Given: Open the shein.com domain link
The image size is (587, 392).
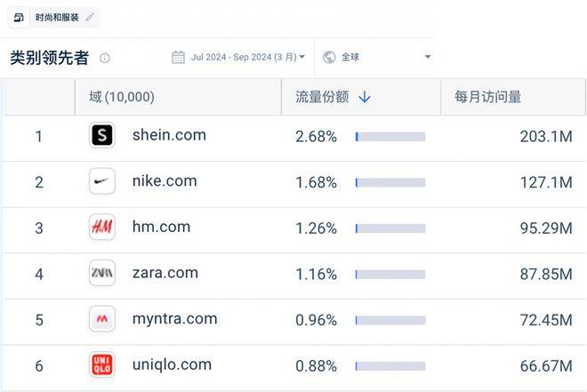Looking at the screenshot, I should coord(169,135).
